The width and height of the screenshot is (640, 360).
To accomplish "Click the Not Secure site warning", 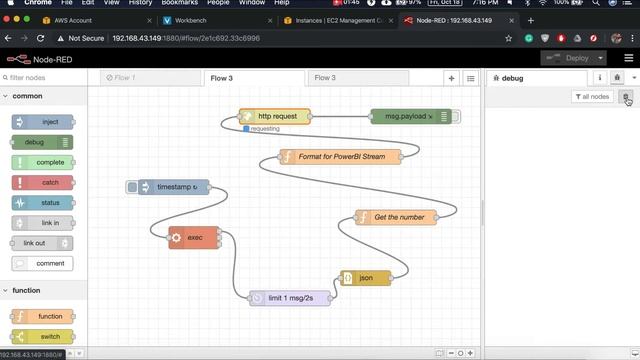I will pos(81,38).
